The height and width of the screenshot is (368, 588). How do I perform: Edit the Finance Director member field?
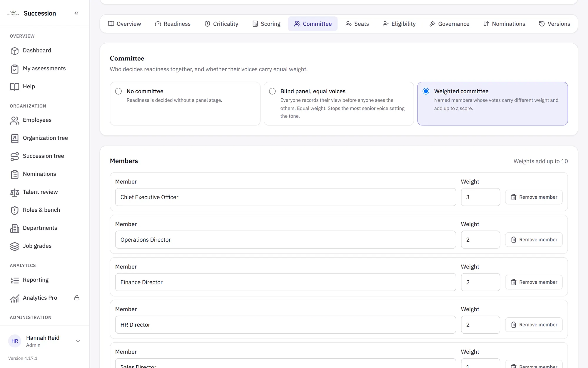[x=285, y=282]
